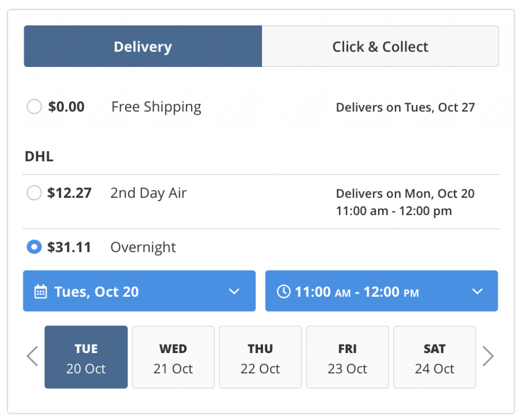Viewport: 523px width, 420px height.
Task: Open the Tues, Oct 20 date dropdown
Action: click(139, 291)
